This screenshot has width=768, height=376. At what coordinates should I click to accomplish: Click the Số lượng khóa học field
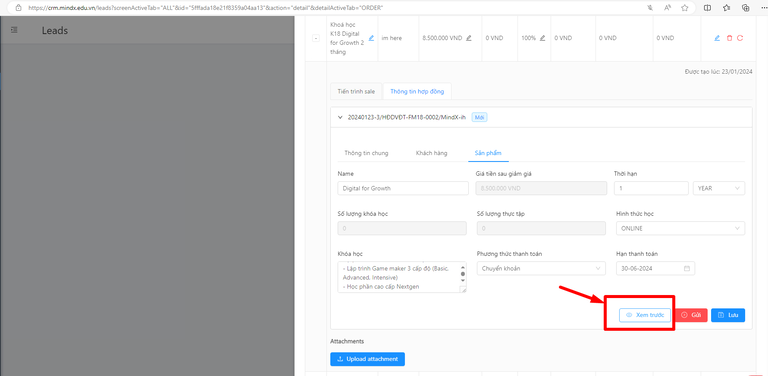(x=402, y=228)
